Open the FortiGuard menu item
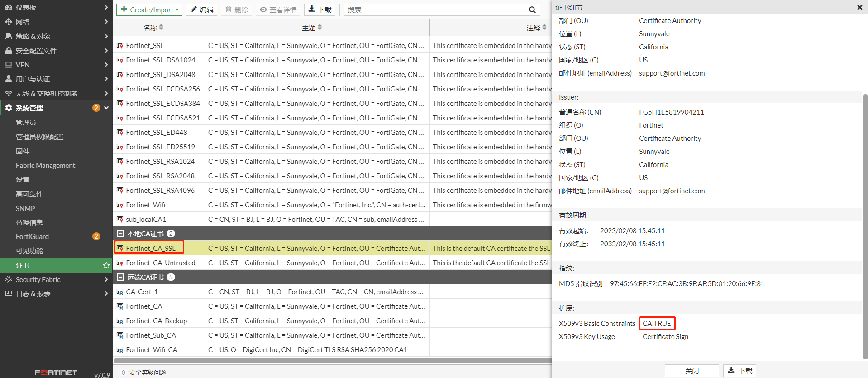This screenshot has height=378, width=868. 33,236
